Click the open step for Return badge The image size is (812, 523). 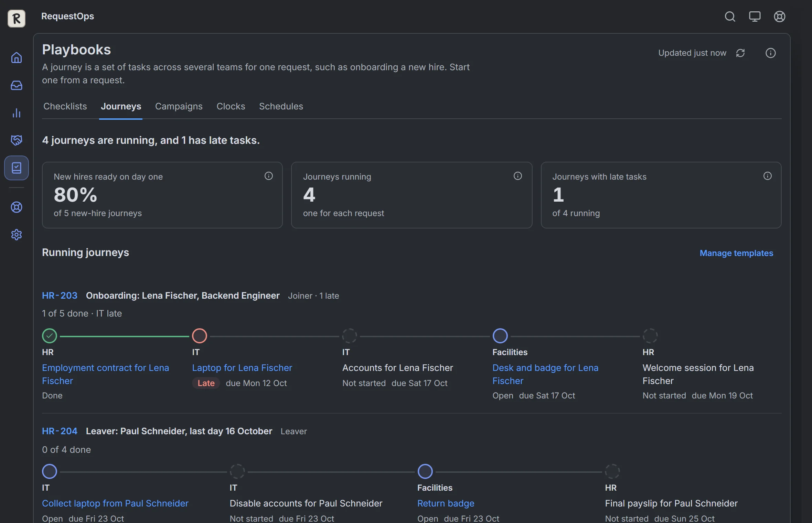(x=425, y=471)
